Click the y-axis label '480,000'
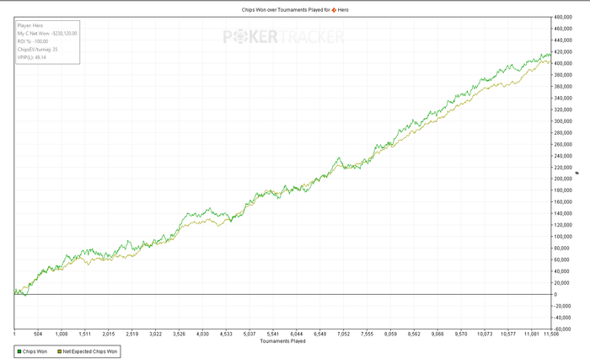 coord(563,18)
